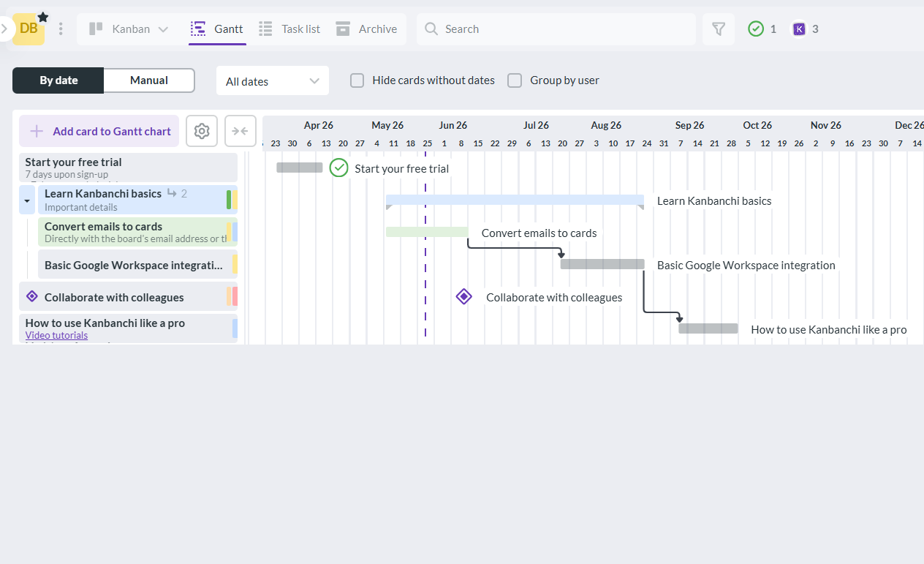Select Learn Kanbanchi basics blue timeline bar

(515, 200)
